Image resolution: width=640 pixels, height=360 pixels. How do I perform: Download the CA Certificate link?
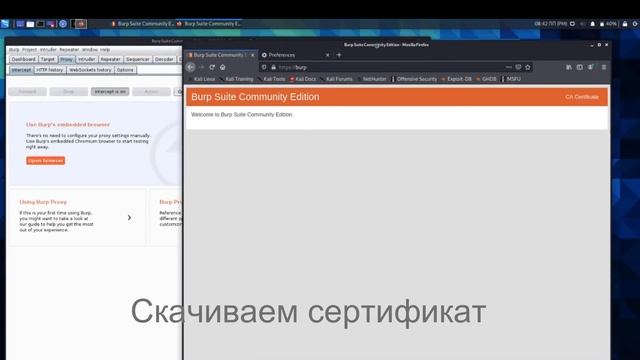pyautogui.click(x=582, y=97)
